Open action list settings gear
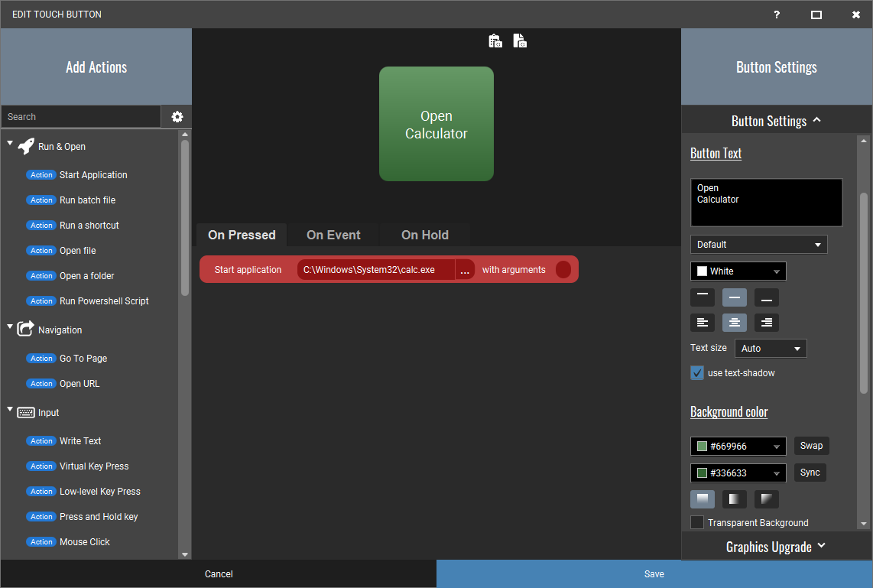This screenshot has width=873, height=588. click(177, 117)
